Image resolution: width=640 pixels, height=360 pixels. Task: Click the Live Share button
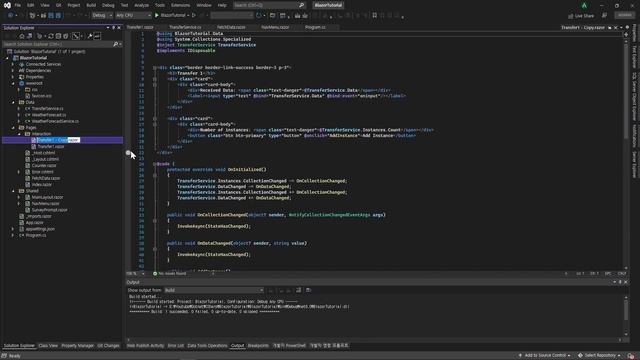581,16
